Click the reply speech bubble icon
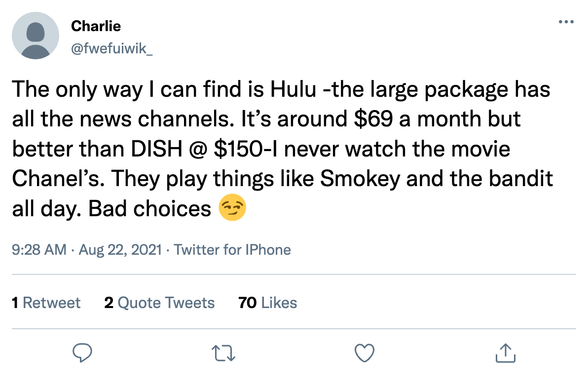This screenshot has height=389, width=588. pyautogui.click(x=83, y=353)
